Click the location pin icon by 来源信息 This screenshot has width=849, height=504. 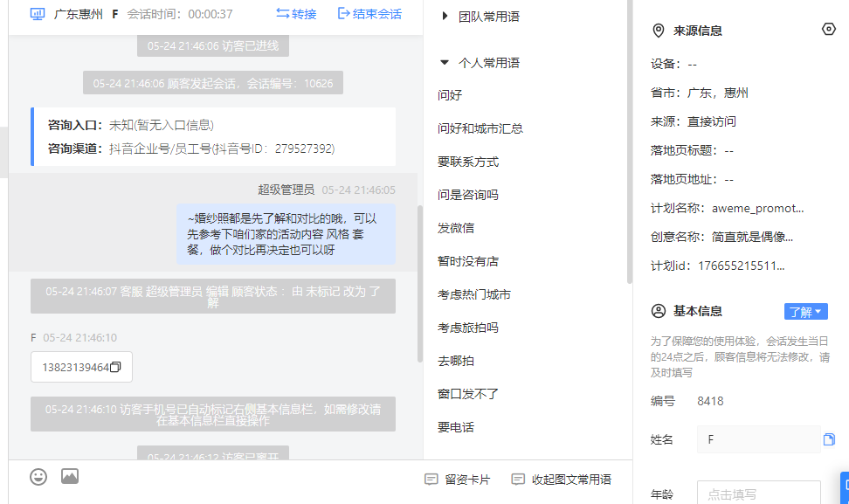coord(659,31)
